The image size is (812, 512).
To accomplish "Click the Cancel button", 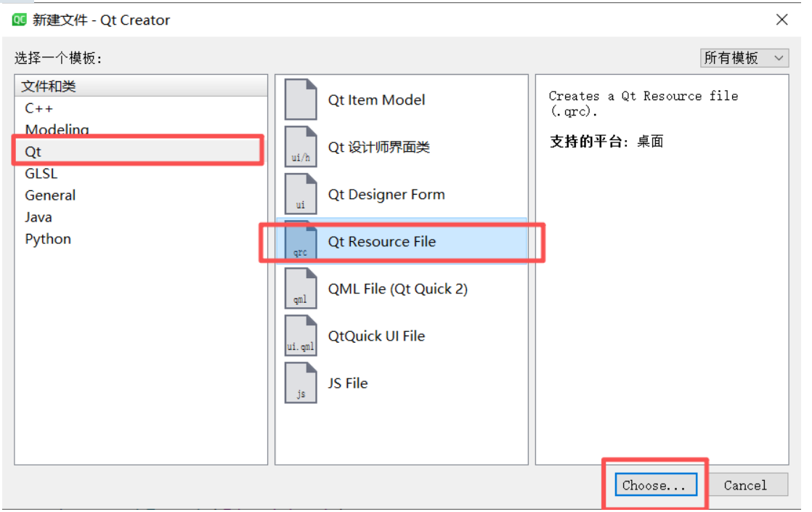I will 745,484.
